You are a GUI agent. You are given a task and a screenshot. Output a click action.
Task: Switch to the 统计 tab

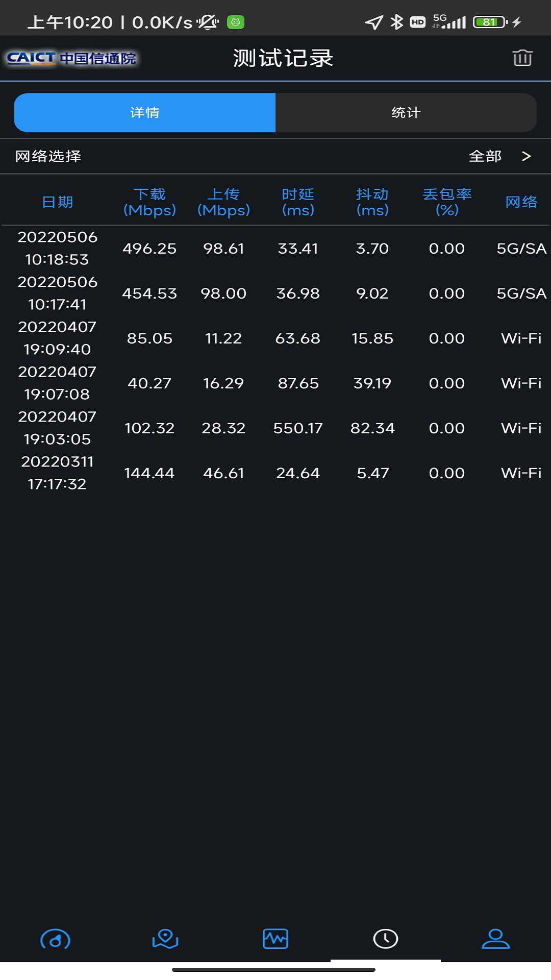(406, 112)
